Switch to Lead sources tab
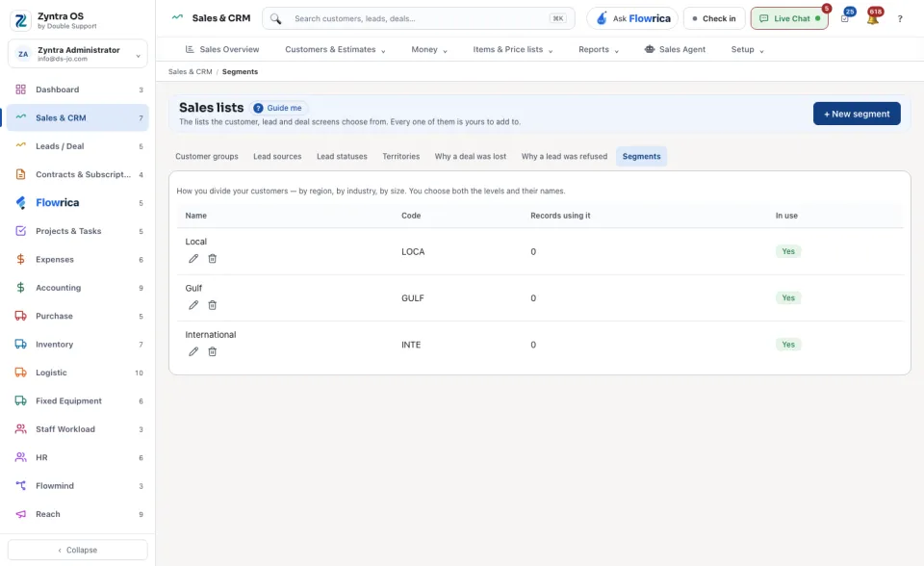924x566 pixels. tap(277, 157)
